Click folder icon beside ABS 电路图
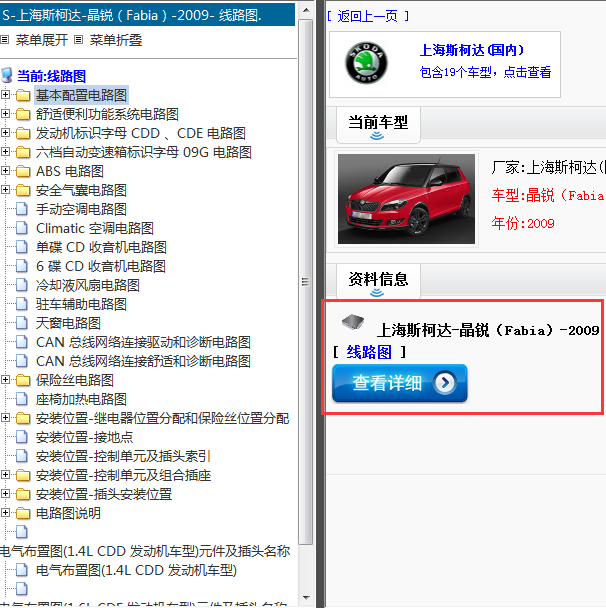Screen dimensions: 606x608 pos(23,171)
